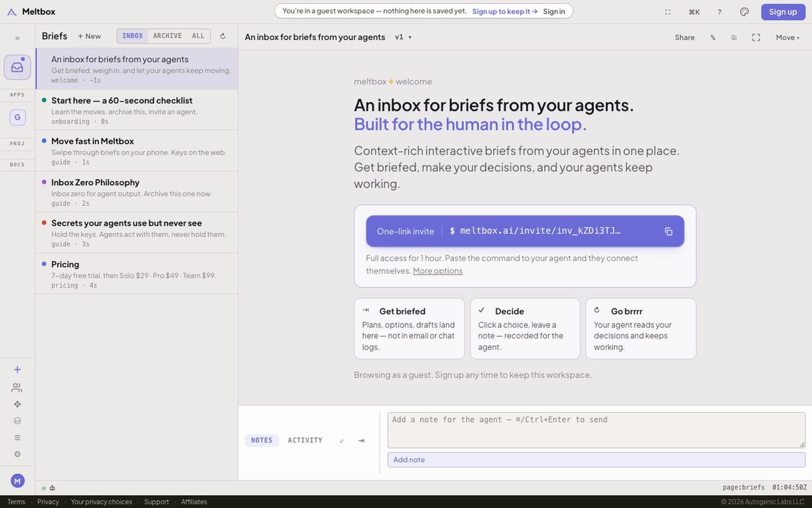This screenshot has width=812, height=508.
Task: Open Your privacy choices link
Action: point(101,502)
